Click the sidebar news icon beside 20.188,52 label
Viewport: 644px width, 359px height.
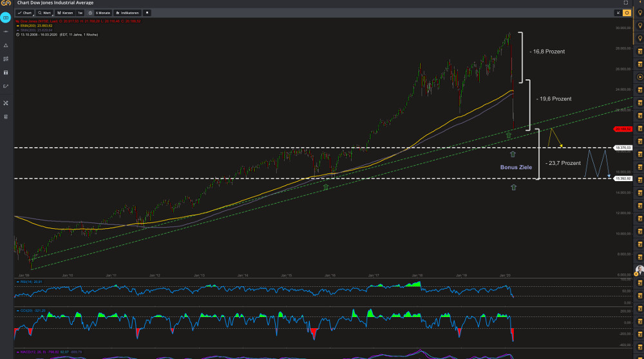[x=639, y=129]
